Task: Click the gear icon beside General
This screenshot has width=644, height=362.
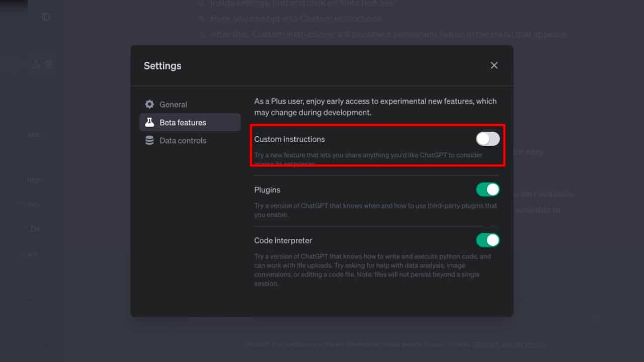Action: click(150, 104)
